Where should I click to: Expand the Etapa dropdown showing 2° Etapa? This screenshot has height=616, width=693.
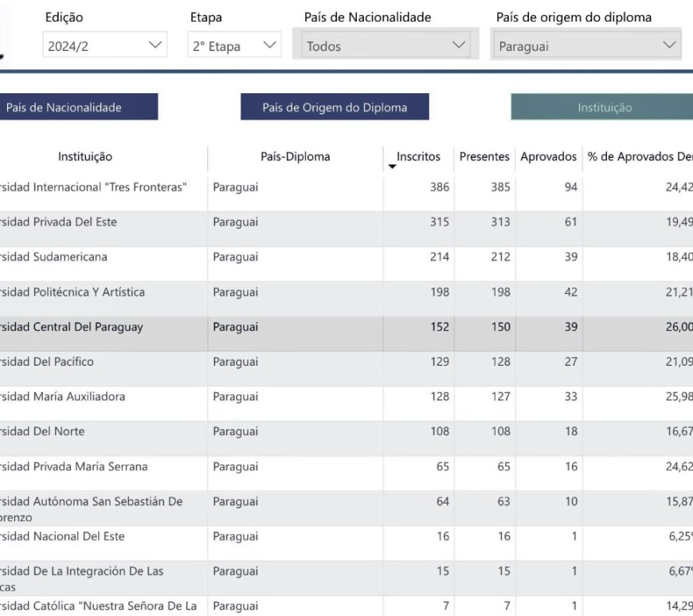[x=234, y=46]
